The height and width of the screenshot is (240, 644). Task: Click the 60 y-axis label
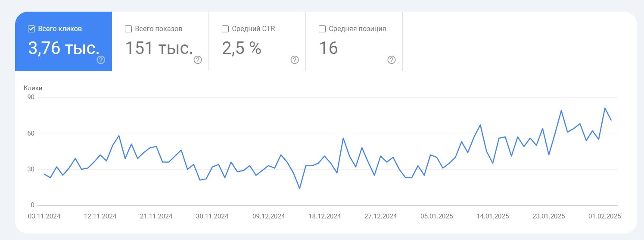point(31,133)
